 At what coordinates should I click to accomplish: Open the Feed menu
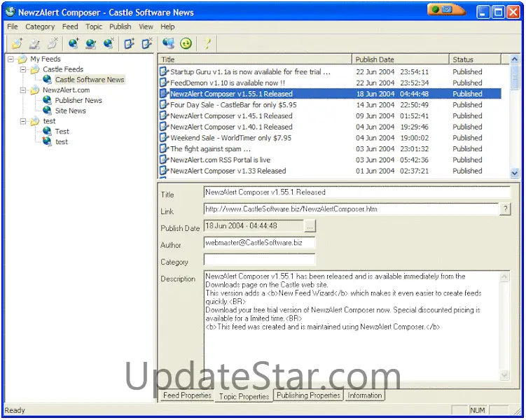click(70, 27)
